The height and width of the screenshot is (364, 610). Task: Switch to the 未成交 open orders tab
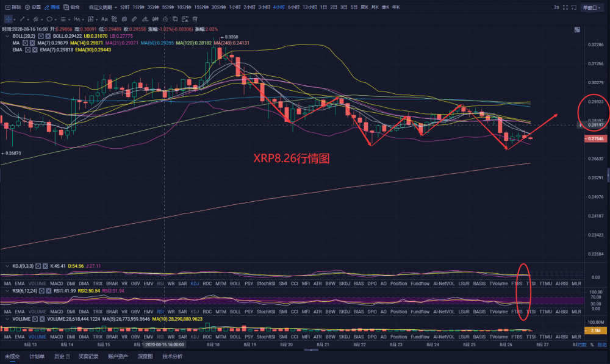click(x=12, y=357)
